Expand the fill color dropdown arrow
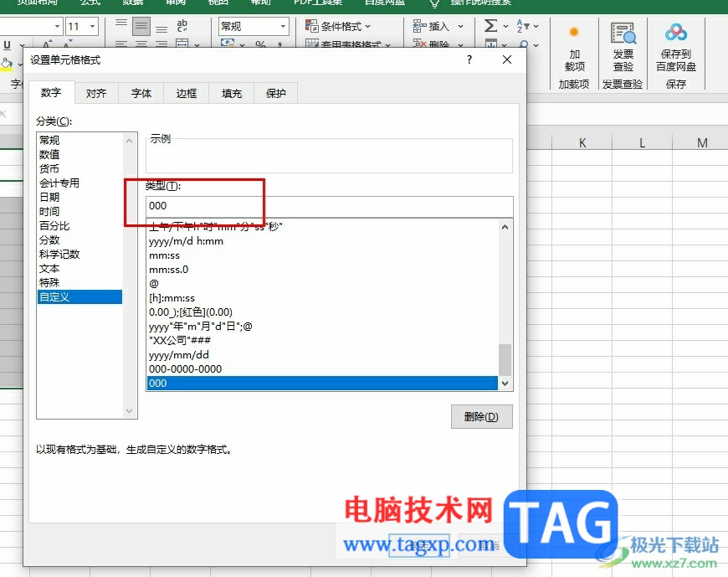Image resolution: width=728 pixels, height=577 pixels. pos(19,64)
